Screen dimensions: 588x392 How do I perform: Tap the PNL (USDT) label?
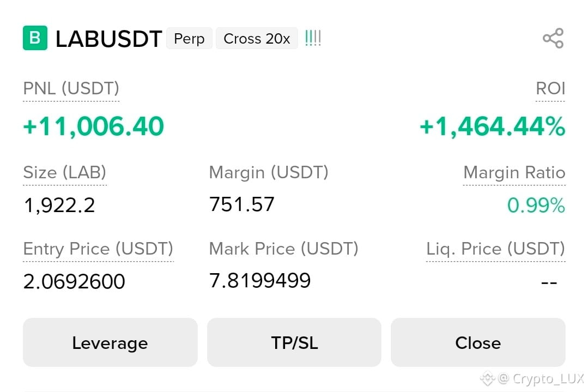[71, 89]
